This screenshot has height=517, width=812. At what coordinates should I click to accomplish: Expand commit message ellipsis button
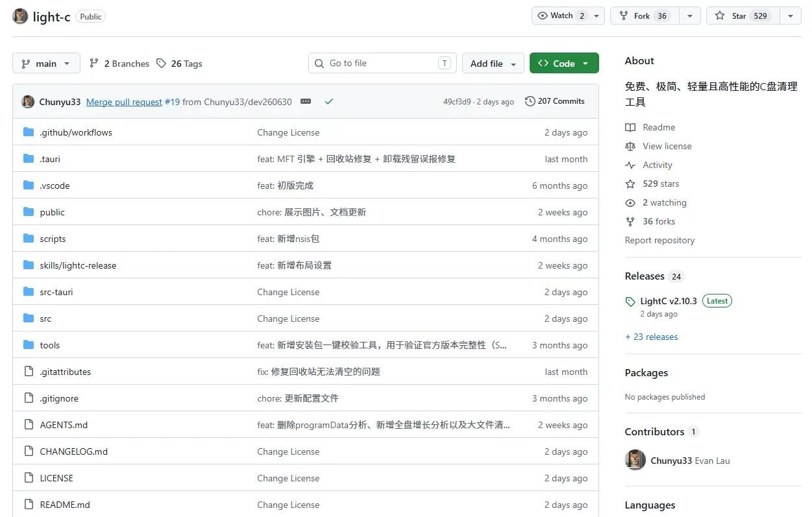point(306,101)
